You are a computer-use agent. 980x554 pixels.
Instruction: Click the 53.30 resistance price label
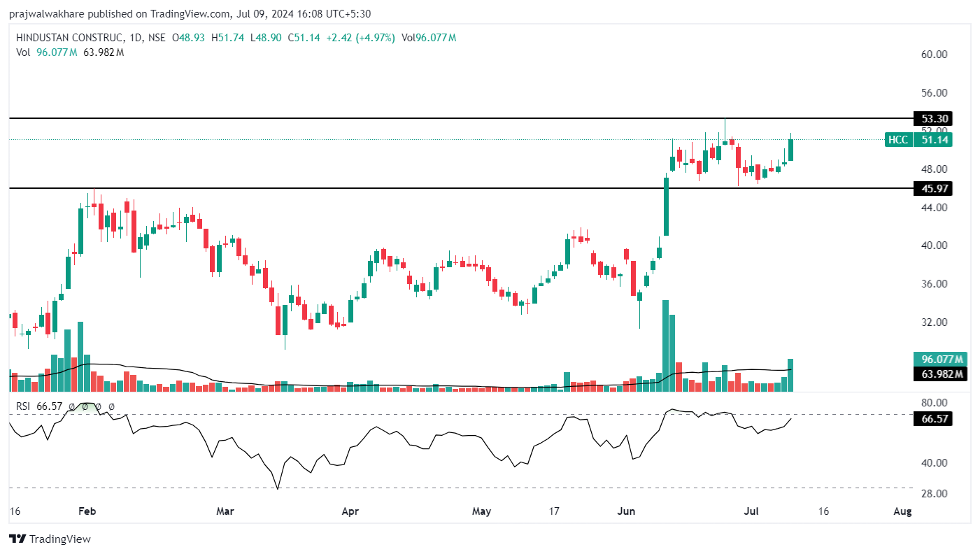pos(933,118)
